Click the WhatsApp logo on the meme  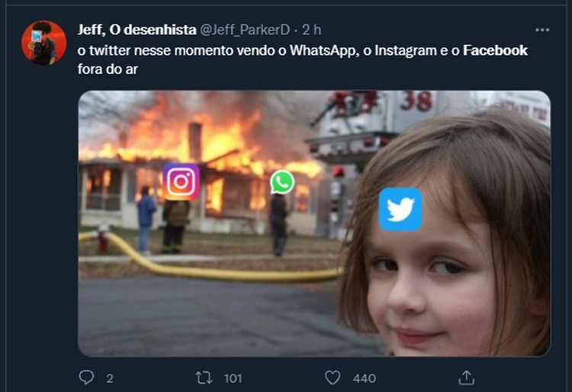point(282,182)
